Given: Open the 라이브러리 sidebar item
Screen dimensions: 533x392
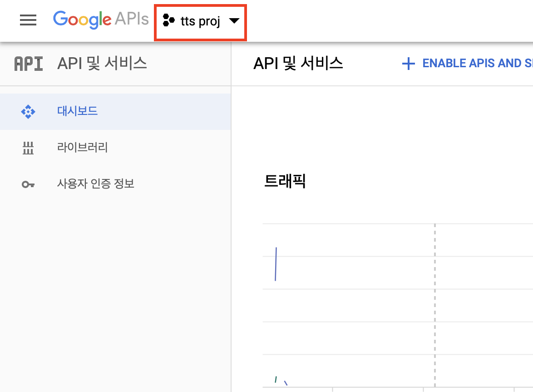Looking at the screenshot, I should click(116, 148).
